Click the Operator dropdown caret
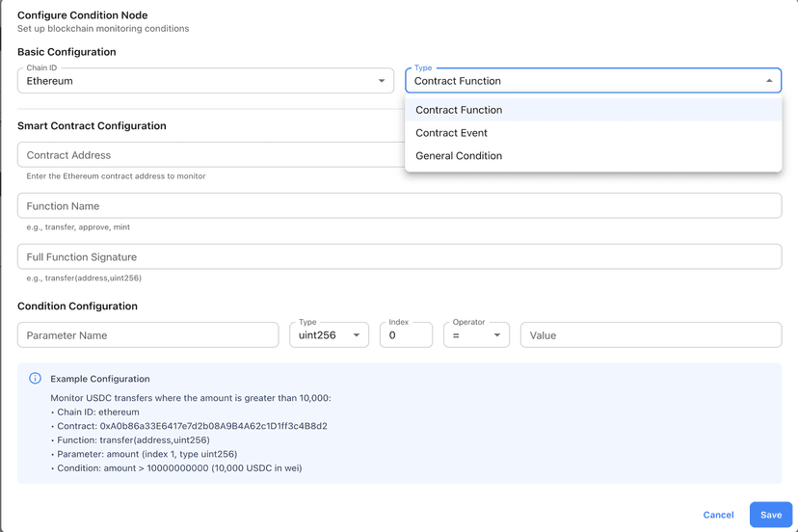 tap(497, 335)
